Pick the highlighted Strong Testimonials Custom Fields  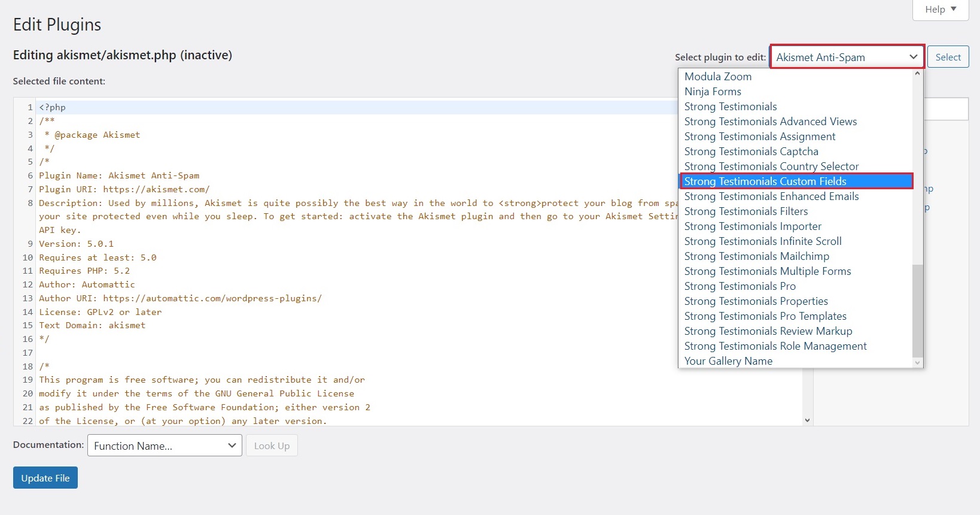(796, 181)
